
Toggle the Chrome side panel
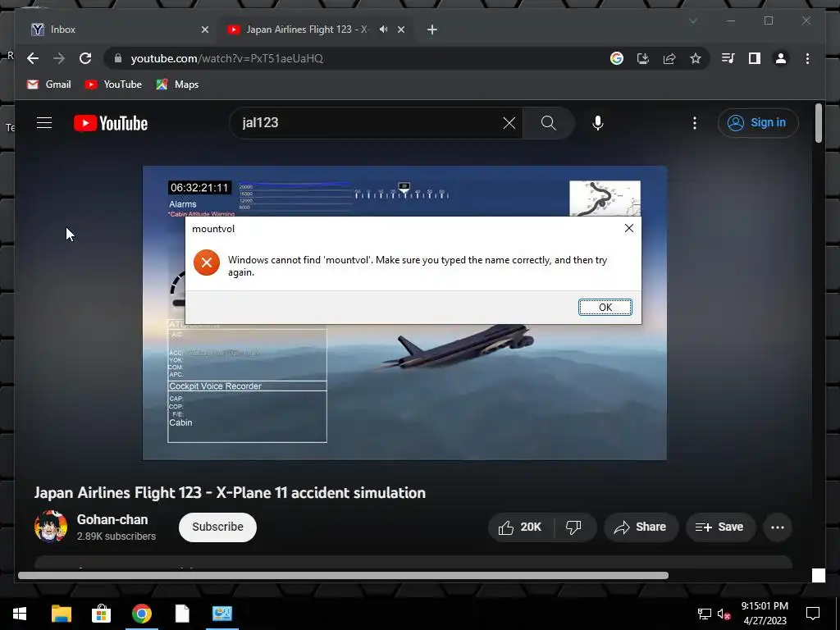pos(755,58)
